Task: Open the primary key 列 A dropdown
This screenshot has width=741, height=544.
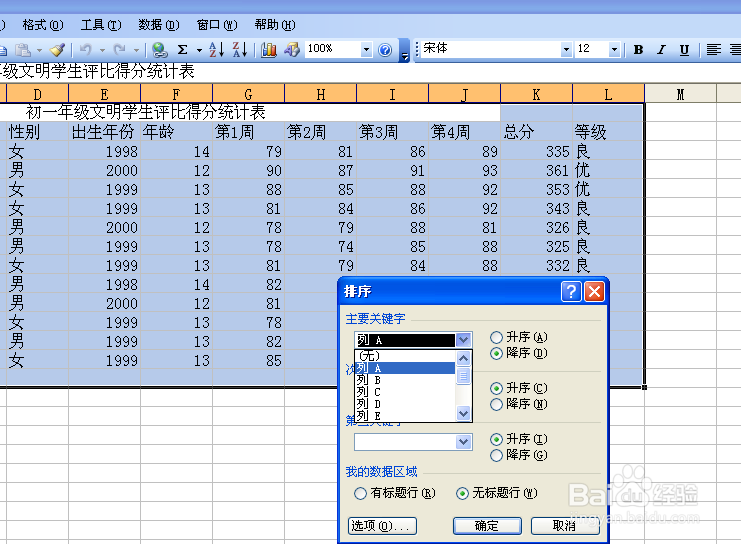Action: 464,340
